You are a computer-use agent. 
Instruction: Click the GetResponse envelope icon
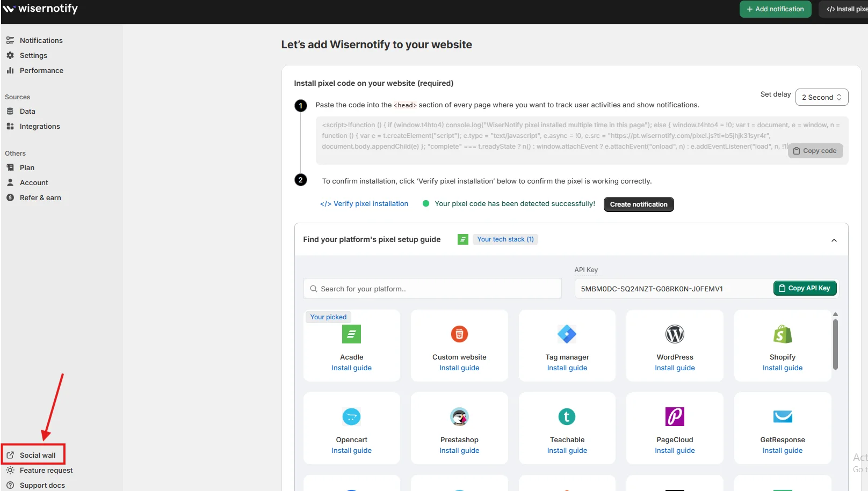[x=782, y=417]
